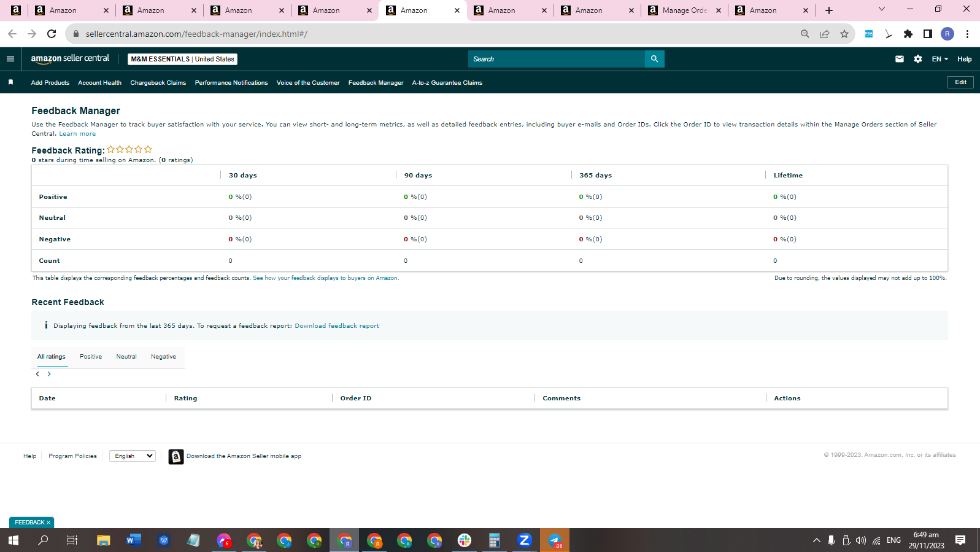
Task: Expand the tab search chevron
Action: tap(882, 9)
